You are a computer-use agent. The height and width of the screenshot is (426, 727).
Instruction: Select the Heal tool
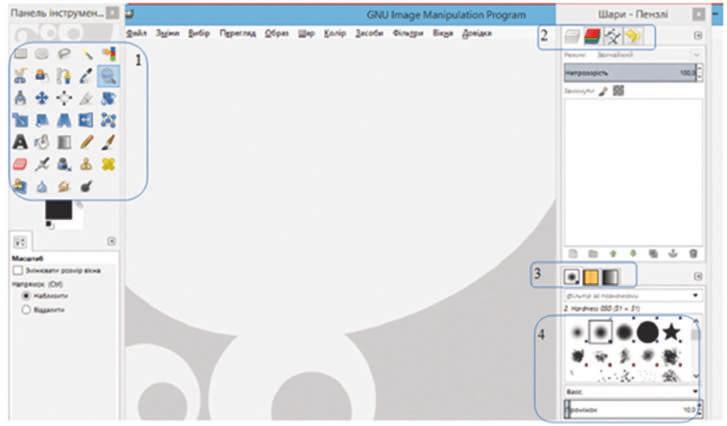coord(108,164)
